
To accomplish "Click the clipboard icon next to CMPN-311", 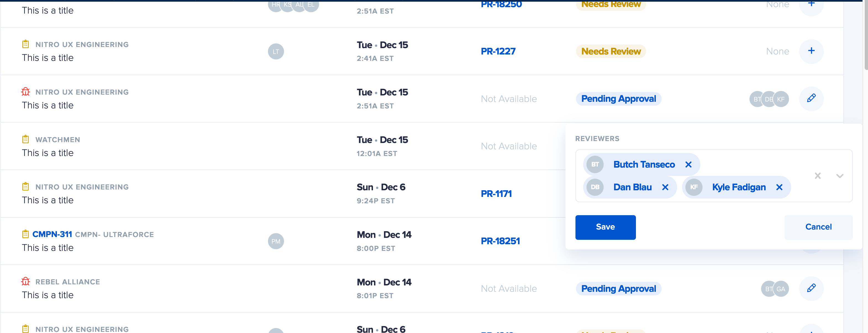I will (26, 234).
